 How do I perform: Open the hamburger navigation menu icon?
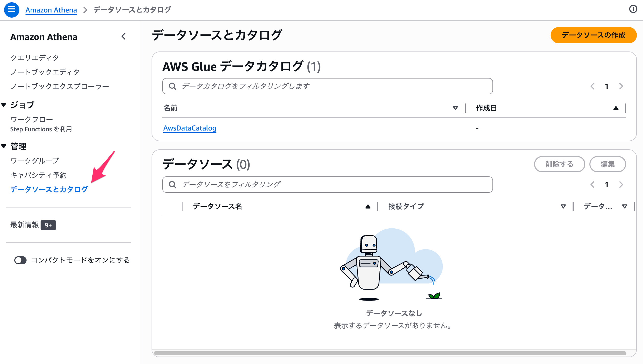(x=12, y=10)
